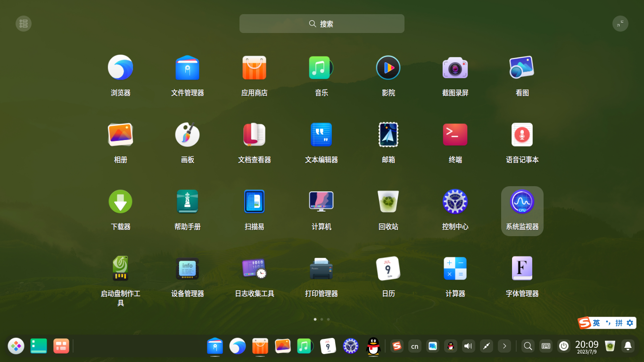Open notifications bell icon
Screen dimensions: 644x362
628,346
